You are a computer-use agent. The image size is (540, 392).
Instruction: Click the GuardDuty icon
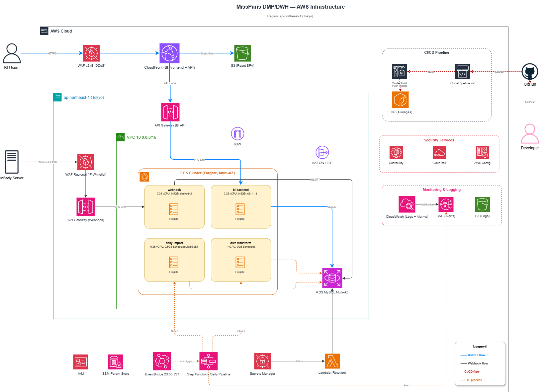pyautogui.click(x=396, y=152)
